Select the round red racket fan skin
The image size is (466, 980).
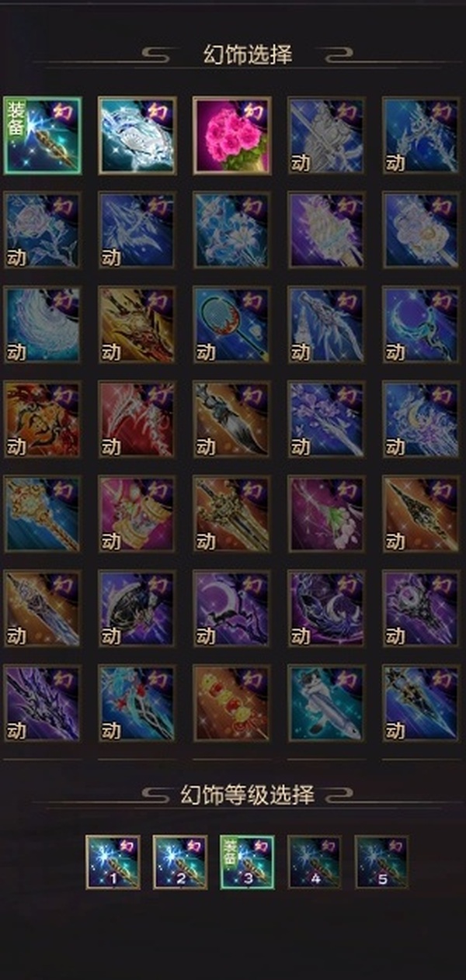coord(232,324)
